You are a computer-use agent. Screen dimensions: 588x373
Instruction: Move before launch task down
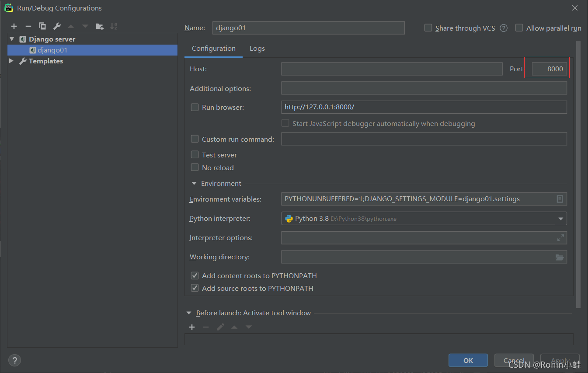(249, 327)
